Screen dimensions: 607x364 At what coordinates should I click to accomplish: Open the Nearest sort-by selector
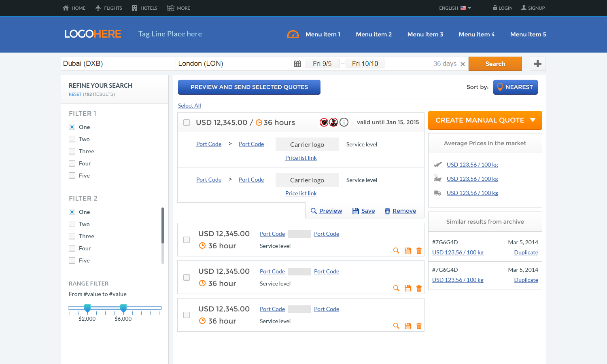click(515, 87)
